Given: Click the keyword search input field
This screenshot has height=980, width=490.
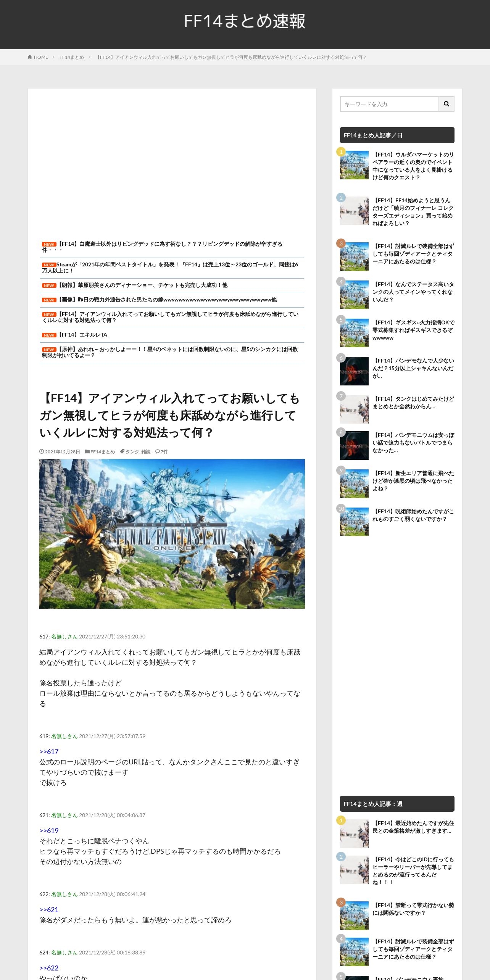Looking at the screenshot, I should pyautogui.click(x=389, y=104).
